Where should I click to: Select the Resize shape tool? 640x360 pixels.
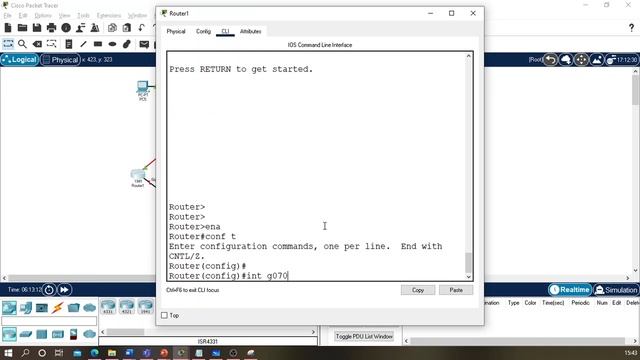51,44
